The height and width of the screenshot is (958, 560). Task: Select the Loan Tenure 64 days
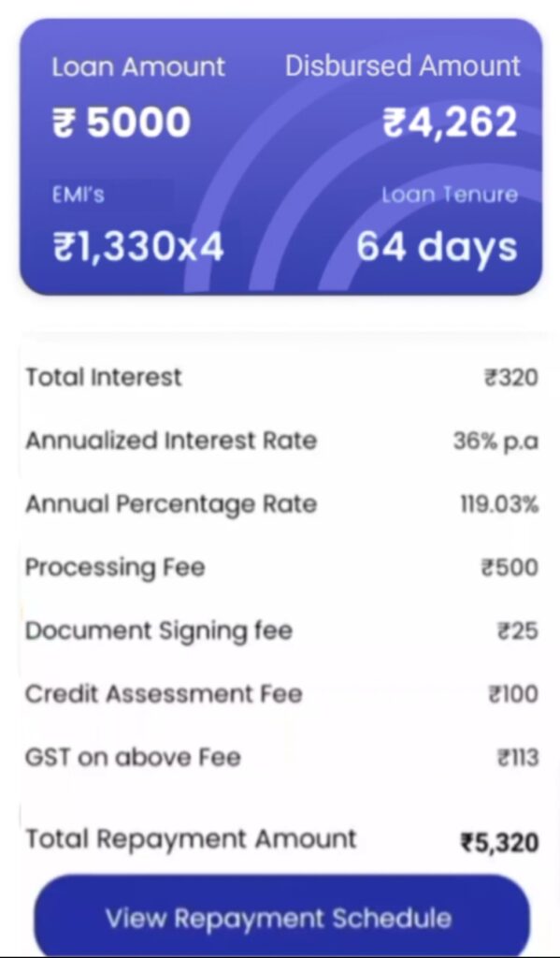pyautogui.click(x=436, y=247)
